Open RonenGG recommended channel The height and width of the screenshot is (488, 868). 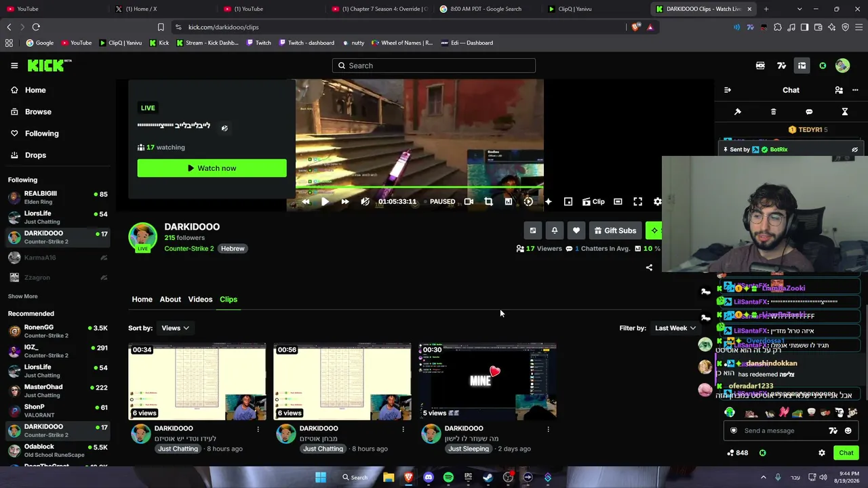(x=58, y=331)
